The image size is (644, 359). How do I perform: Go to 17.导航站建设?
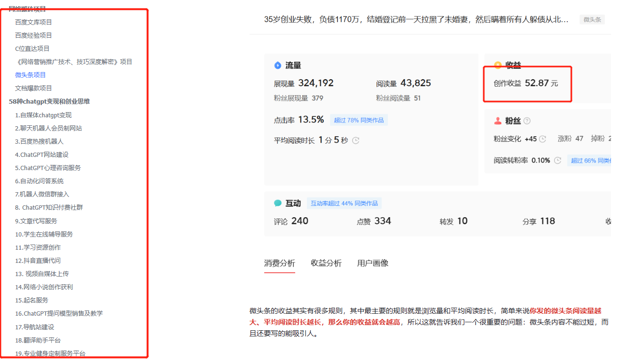(x=34, y=327)
